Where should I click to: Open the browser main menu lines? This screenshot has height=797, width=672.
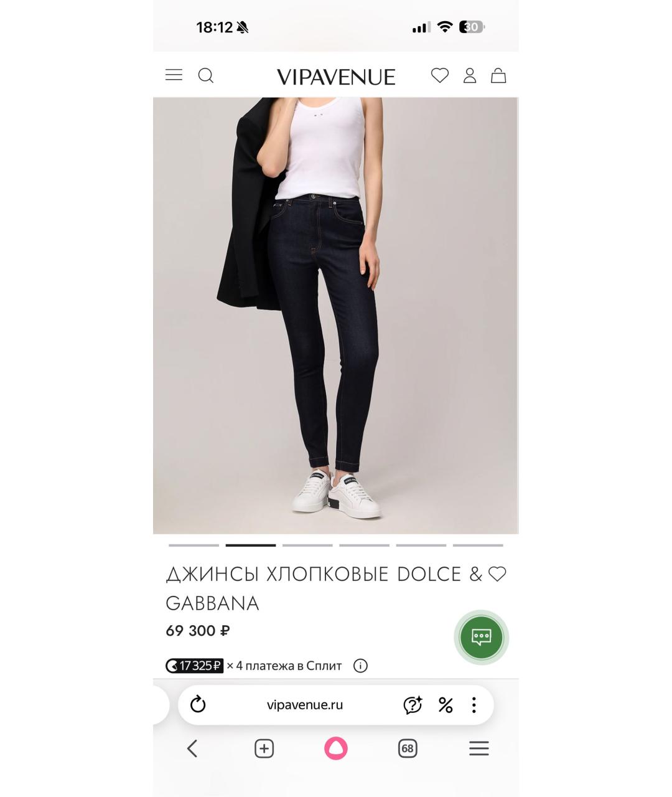[479, 748]
